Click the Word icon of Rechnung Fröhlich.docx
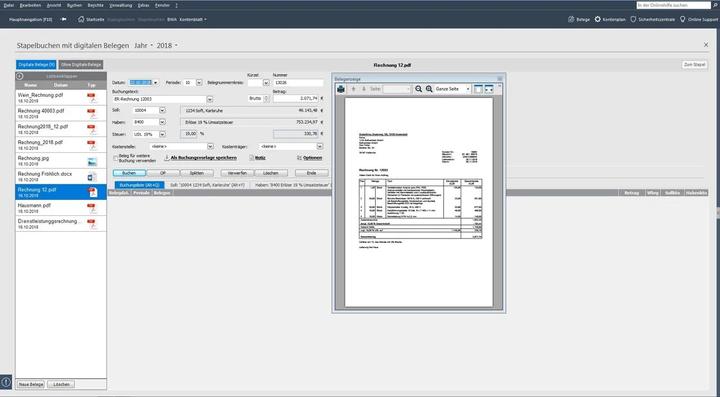Viewport: 720px width, 397px height. click(x=92, y=177)
